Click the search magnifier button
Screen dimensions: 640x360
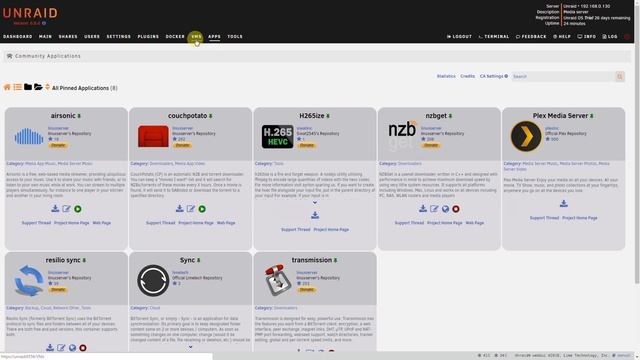[x=620, y=76]
